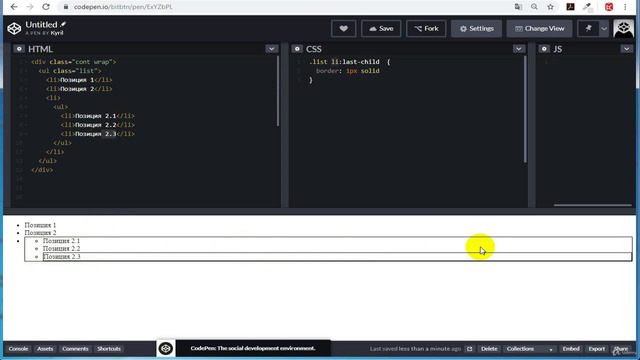Open the user avatar menu
The width and height of the screenshot is (640, 360).
coord(624,29)
